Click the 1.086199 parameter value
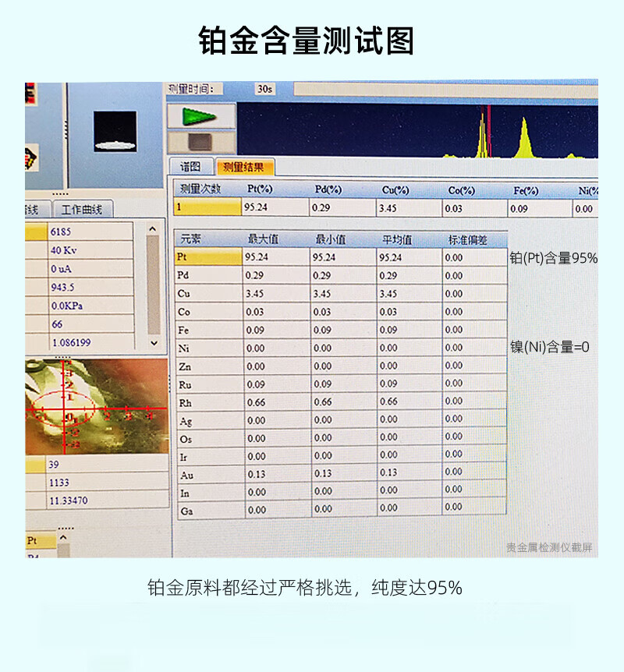The image size is (624, 672). [x=71, y=342]
